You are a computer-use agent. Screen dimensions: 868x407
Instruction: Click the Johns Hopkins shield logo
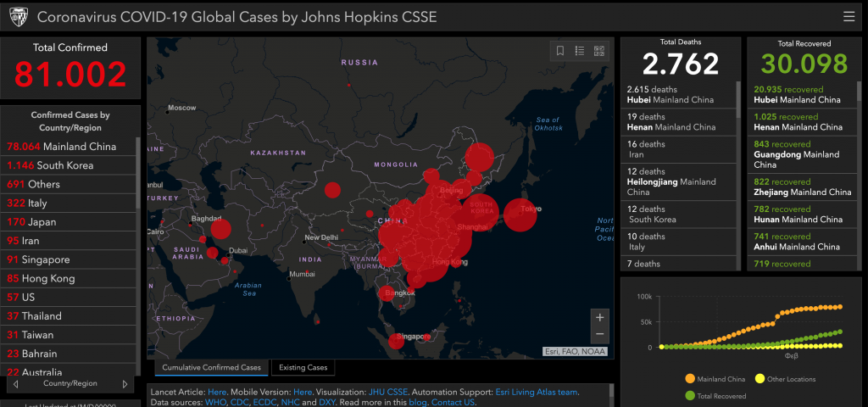(x=19, y=16)
